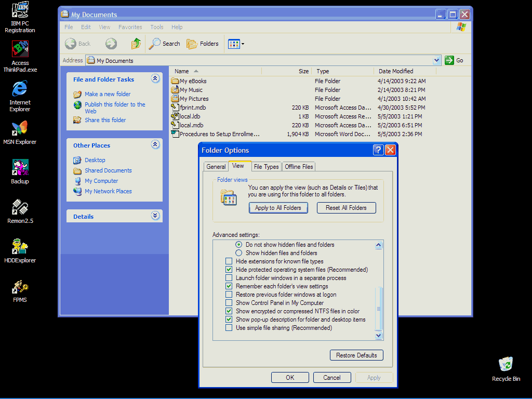Check 'Launch folder windows in a separate process'
Image resolution: width=532 pixels, height=399 pixels.
[x=229, y=278]
